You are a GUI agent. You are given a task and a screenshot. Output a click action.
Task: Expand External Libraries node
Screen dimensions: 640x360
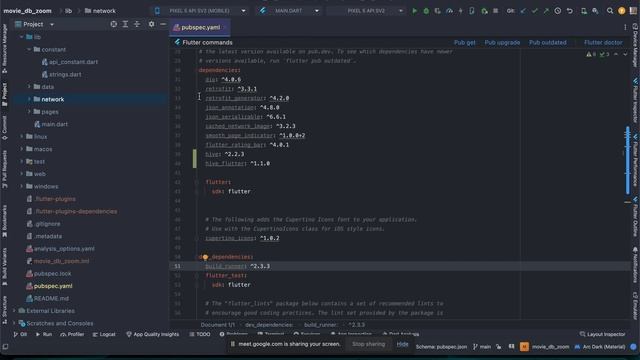14,311
